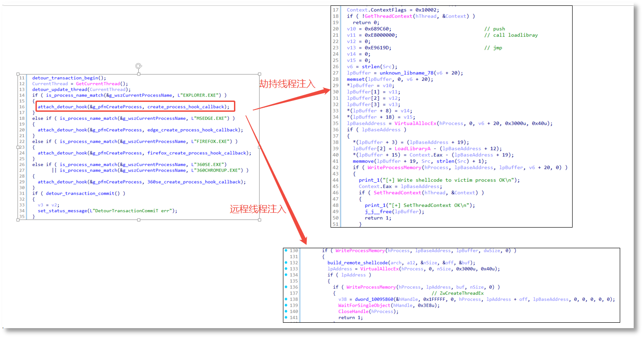
Task: Click "Write shellcode to victim process OK" string
Action: [x=450, y=180]
